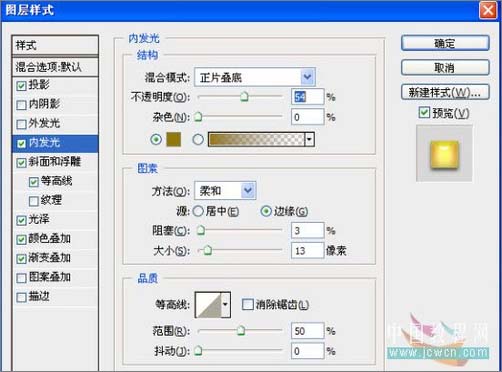Expand the contour picker arrow

tap(226, 305)
